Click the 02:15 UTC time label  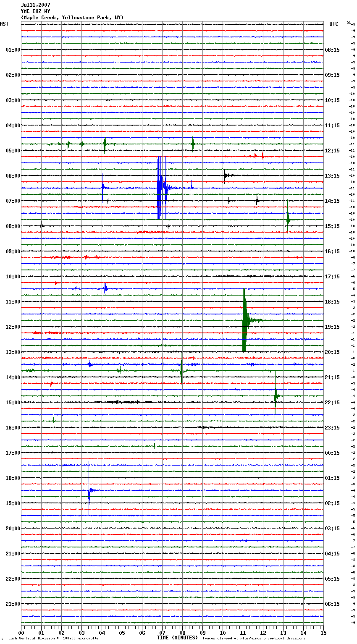click(332, 503)
